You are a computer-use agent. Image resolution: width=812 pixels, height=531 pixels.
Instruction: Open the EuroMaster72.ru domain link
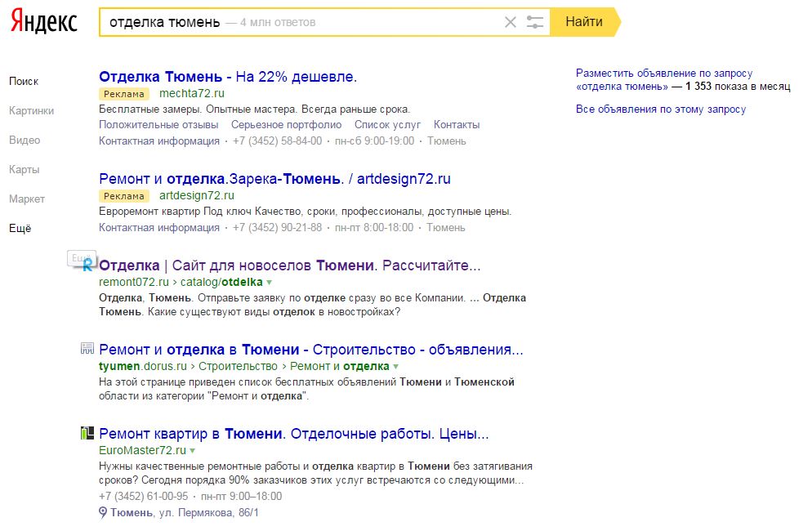tap(142, 450)
